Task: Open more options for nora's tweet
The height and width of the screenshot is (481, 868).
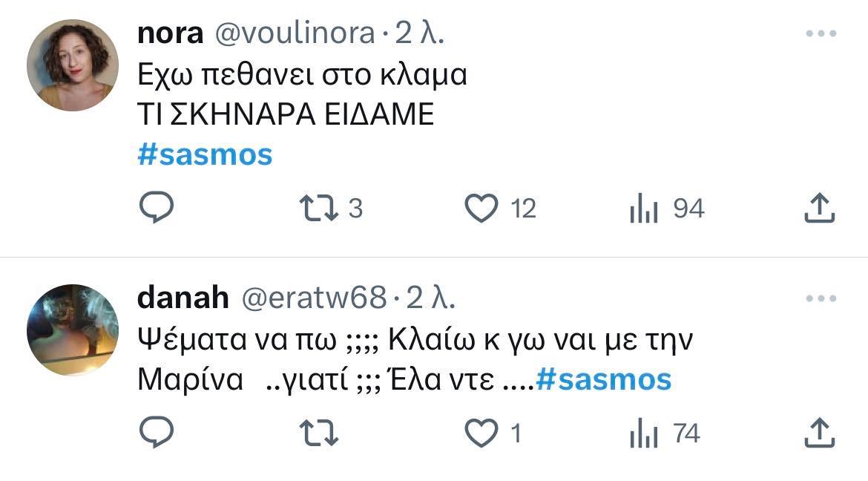Action: [821, 34]
